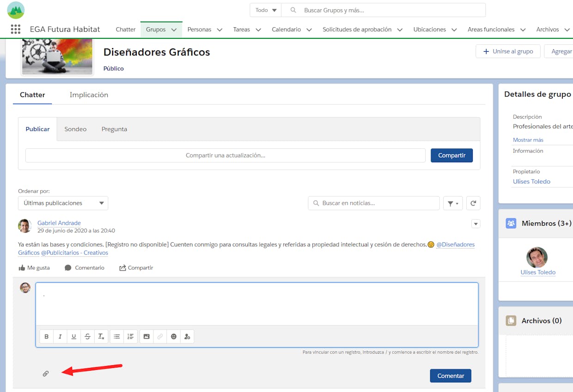
Task: Attach a file with the paperclip icon
Action: (x=46, y=374)
